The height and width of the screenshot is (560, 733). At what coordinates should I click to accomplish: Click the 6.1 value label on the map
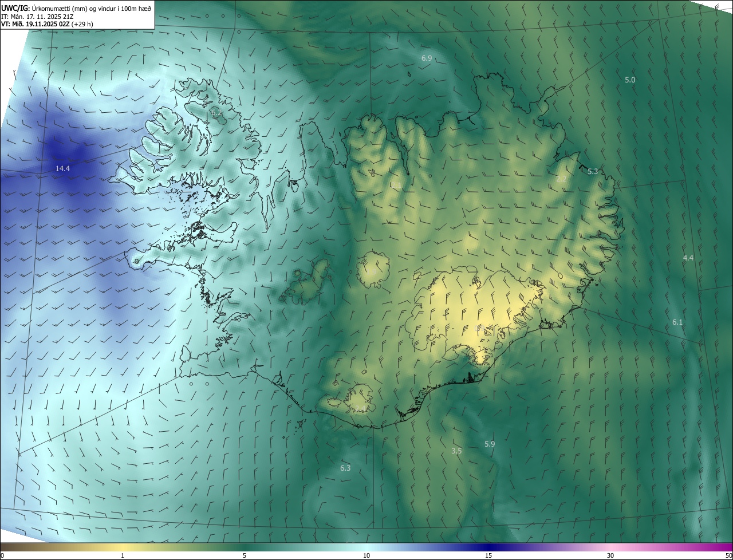(677, 322)
